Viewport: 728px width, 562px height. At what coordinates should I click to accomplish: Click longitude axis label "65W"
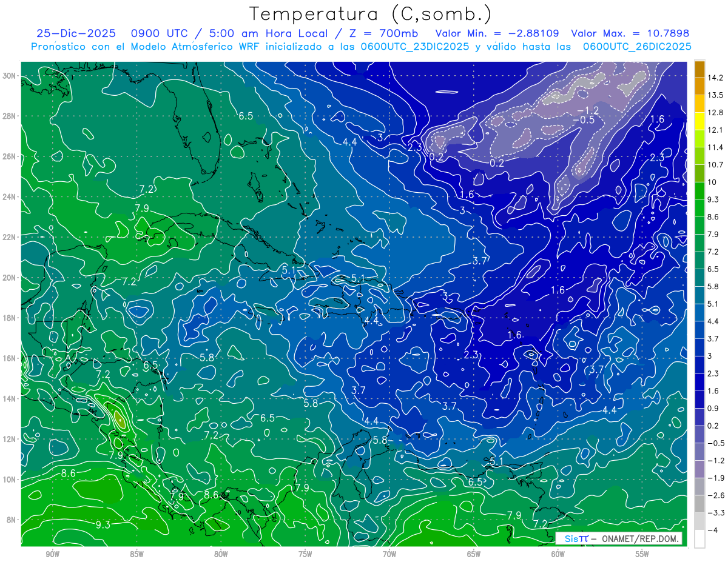(474, 554)
